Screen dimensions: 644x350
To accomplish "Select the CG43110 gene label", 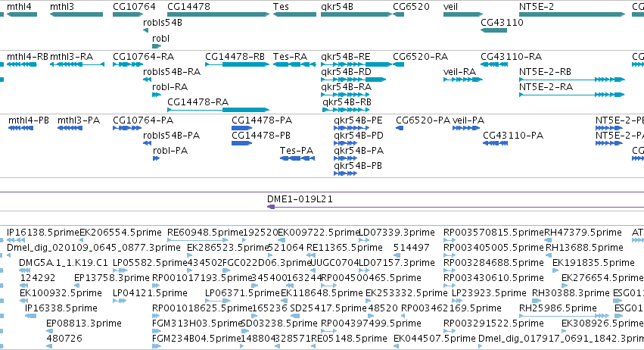I will [x=502, y=23].
